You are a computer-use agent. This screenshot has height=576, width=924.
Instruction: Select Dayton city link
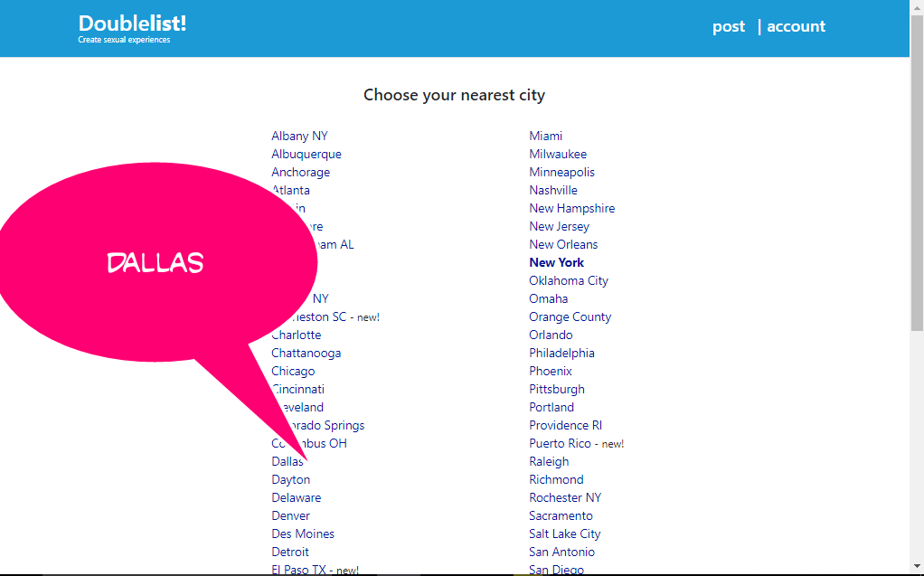[x=290, y=480]
